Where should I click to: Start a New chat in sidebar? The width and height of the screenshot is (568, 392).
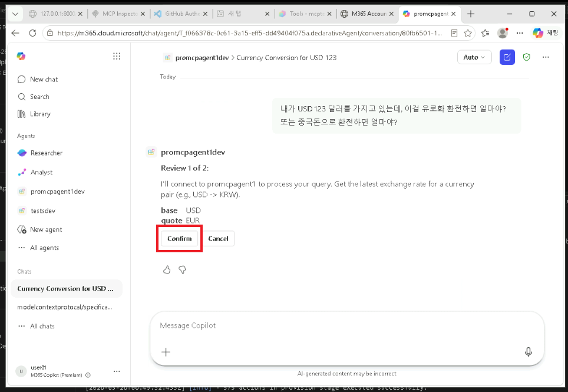pos(38,80)
